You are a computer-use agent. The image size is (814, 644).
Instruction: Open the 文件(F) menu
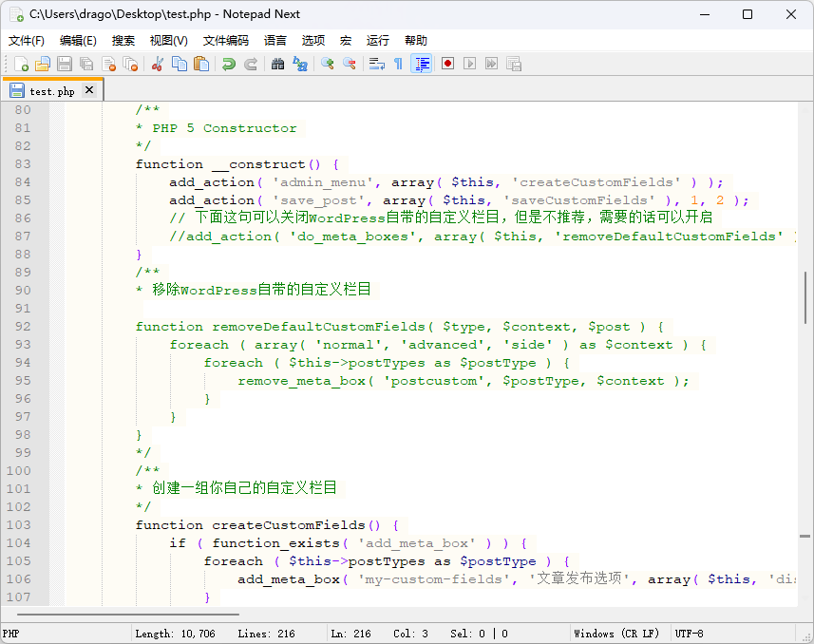27,41
